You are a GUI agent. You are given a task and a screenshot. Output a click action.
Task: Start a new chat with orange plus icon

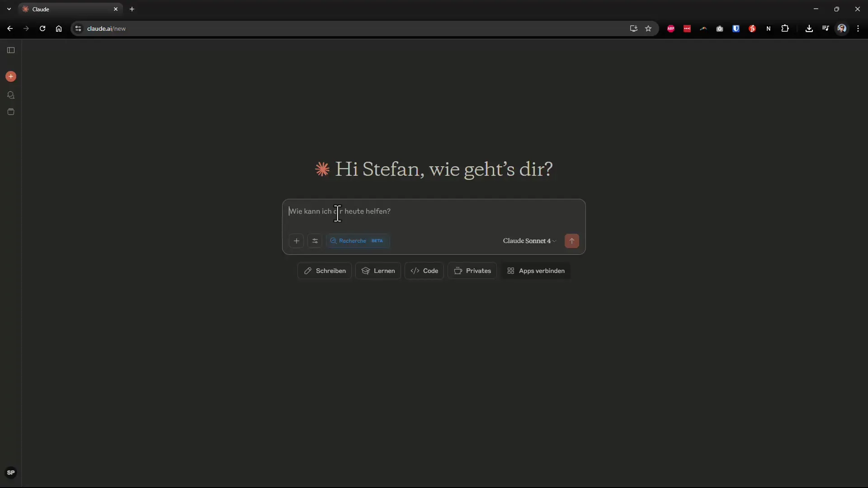pyautogui.click(x=11, y=76)
